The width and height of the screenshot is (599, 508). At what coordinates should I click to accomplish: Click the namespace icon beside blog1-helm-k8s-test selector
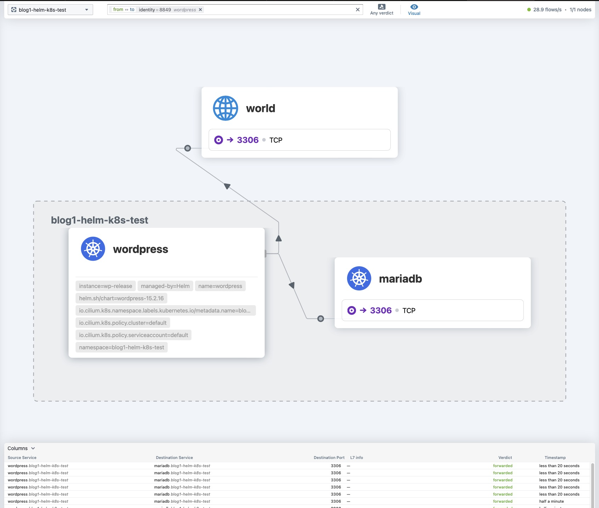[x=14, y=10]
